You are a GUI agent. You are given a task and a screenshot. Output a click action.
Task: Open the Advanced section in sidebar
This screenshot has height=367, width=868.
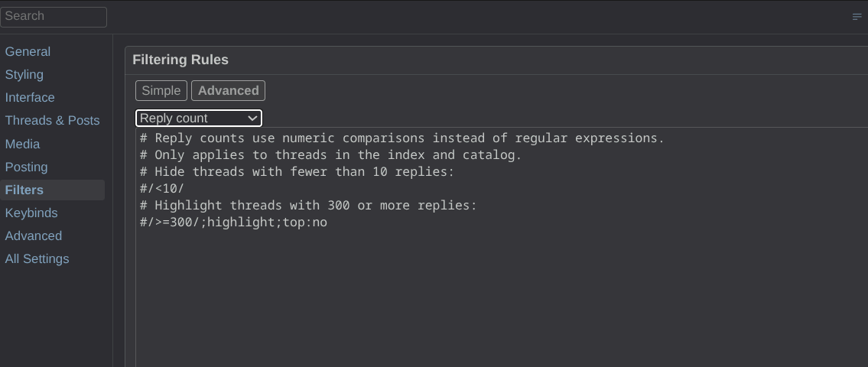33,235
